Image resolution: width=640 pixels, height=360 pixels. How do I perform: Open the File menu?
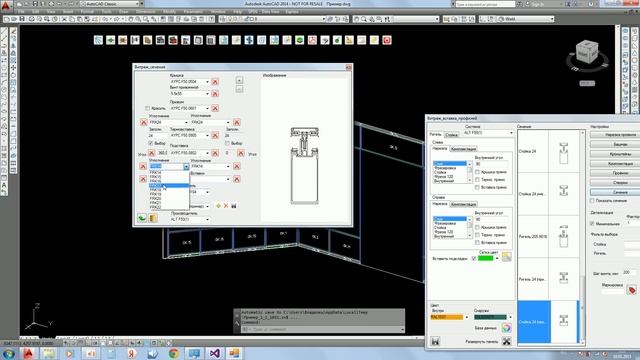[20, 12]
